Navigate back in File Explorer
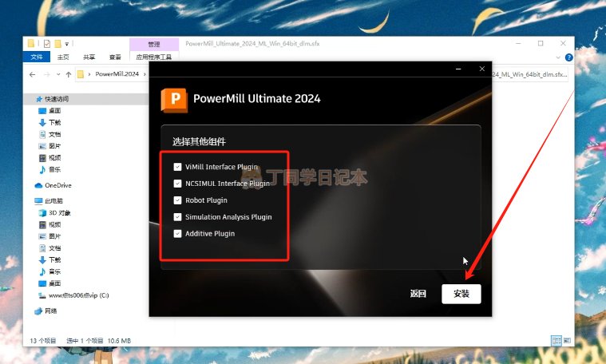The height and width of the screenshot is (364, 606). point(33,74)
